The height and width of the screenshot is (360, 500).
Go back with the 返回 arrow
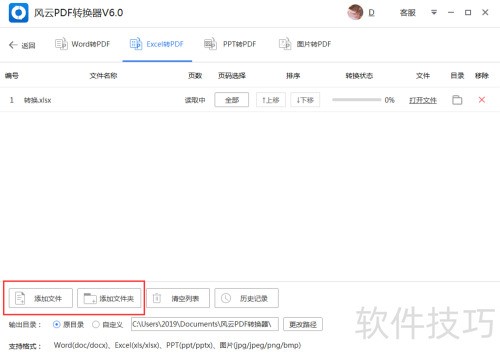click(x=22, y=45)
